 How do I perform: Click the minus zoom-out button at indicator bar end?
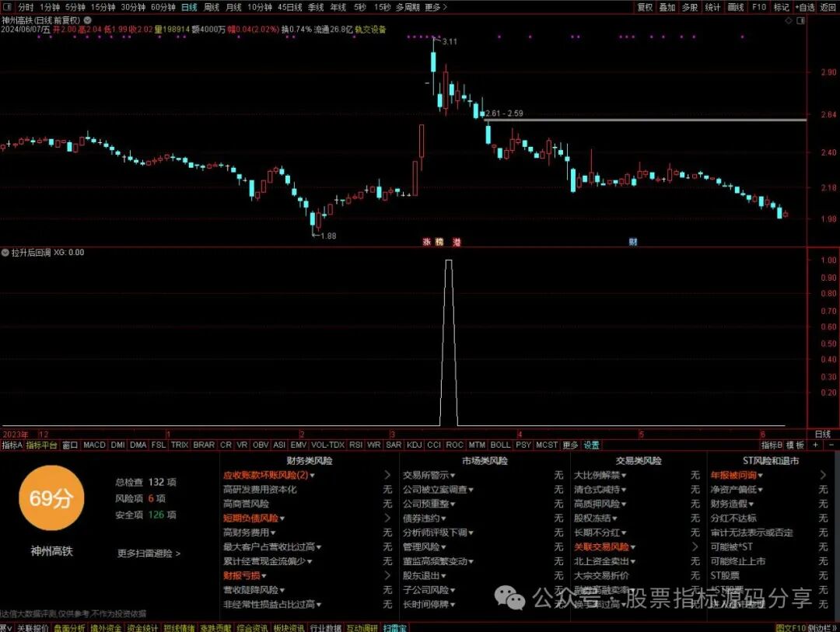831,445
